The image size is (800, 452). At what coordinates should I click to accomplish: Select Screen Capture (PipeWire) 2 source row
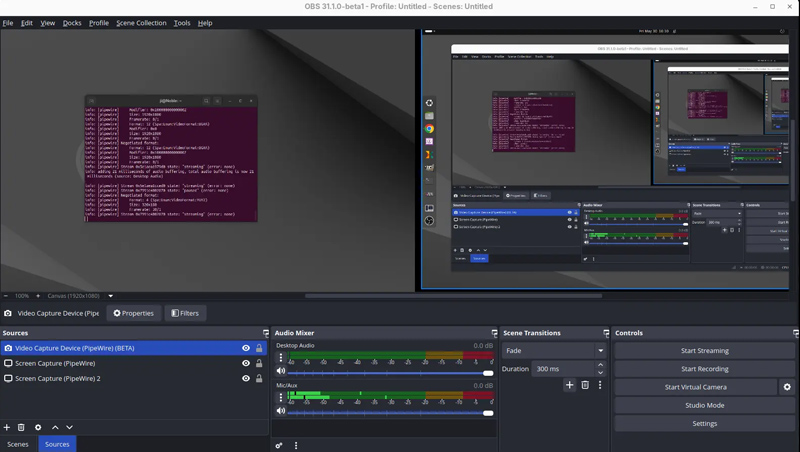click(x=134, y=379)
